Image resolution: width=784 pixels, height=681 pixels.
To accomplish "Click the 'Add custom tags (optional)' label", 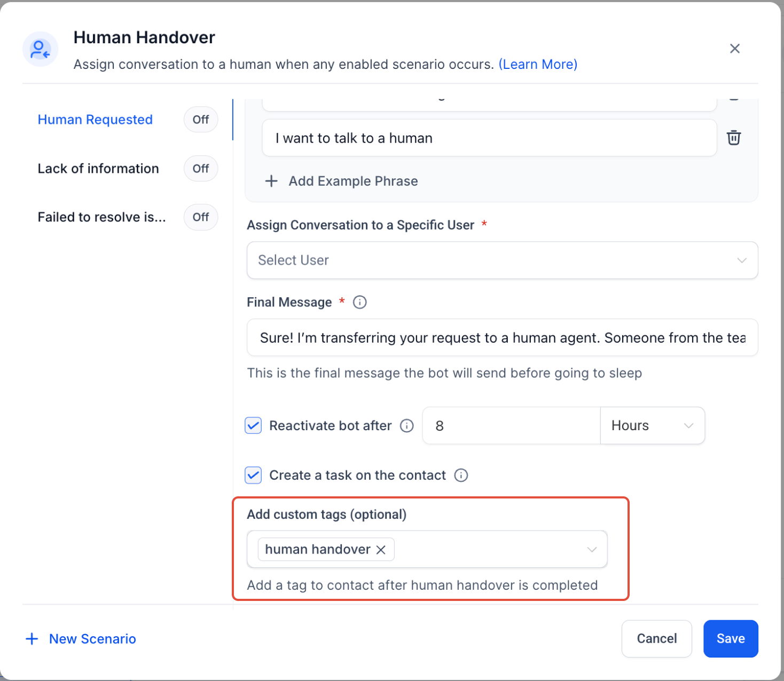I will [x=327, y=514].
